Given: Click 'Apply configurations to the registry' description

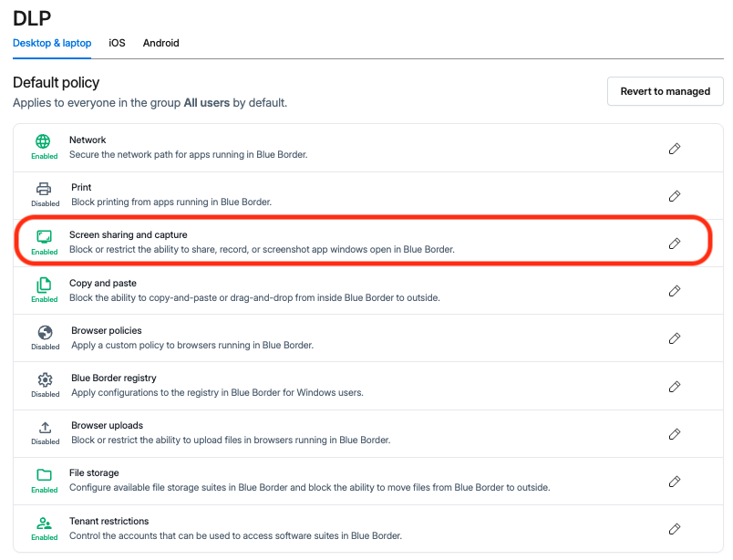Looking at the screenshot, I should [x=217, y=392].
